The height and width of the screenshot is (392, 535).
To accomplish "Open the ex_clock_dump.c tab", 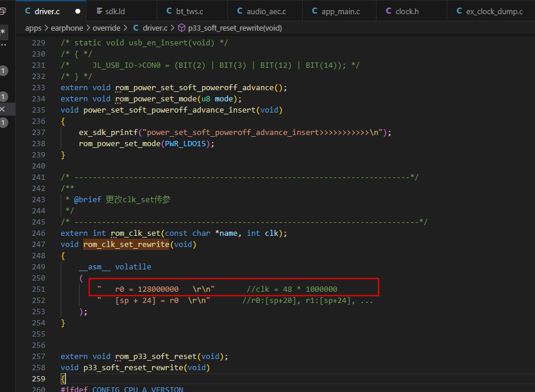I will (491, 11).
